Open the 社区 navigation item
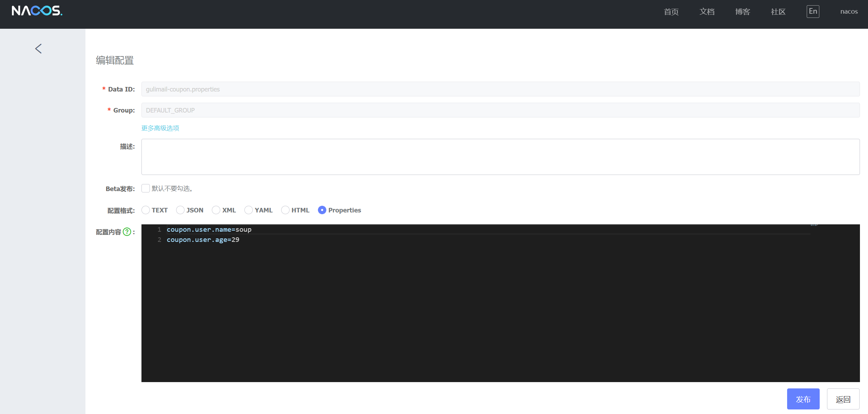Viewport: 868px width, 414px height. [x=778, y=12]
